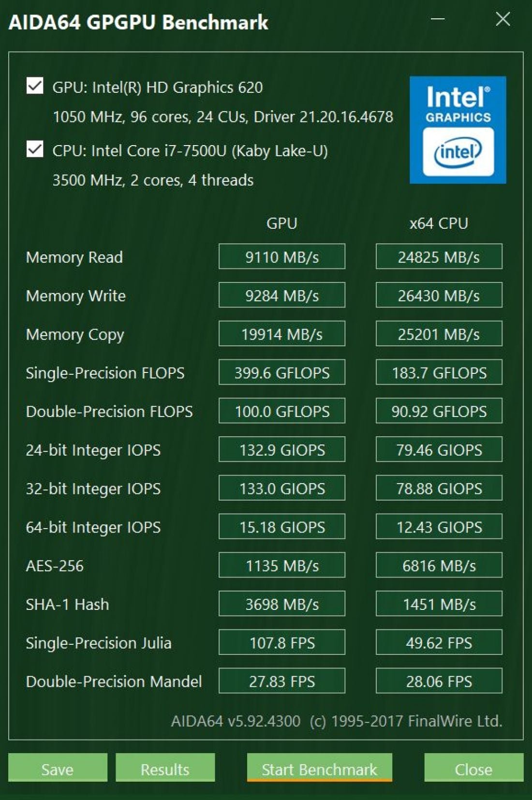Select the CPU Memory Write 26430 MB/s result
Viewport: 532px width, 800px height.
click(x=439, y=295)
